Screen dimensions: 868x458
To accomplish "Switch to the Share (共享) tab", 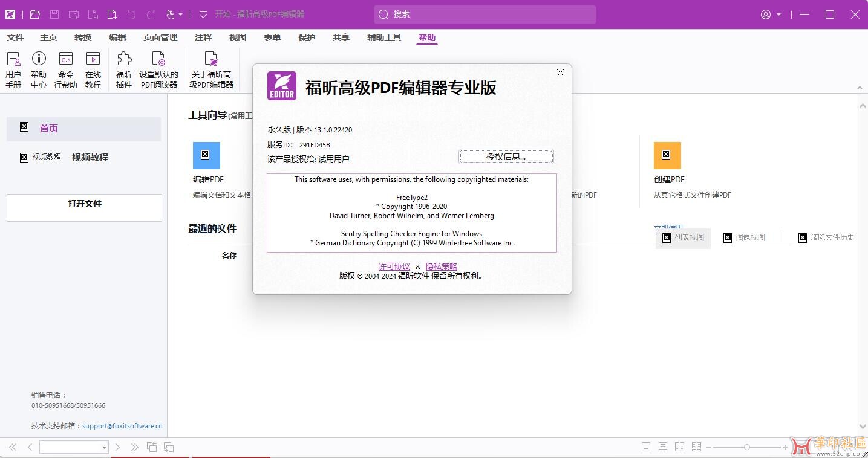I will (x=341, y=37).
